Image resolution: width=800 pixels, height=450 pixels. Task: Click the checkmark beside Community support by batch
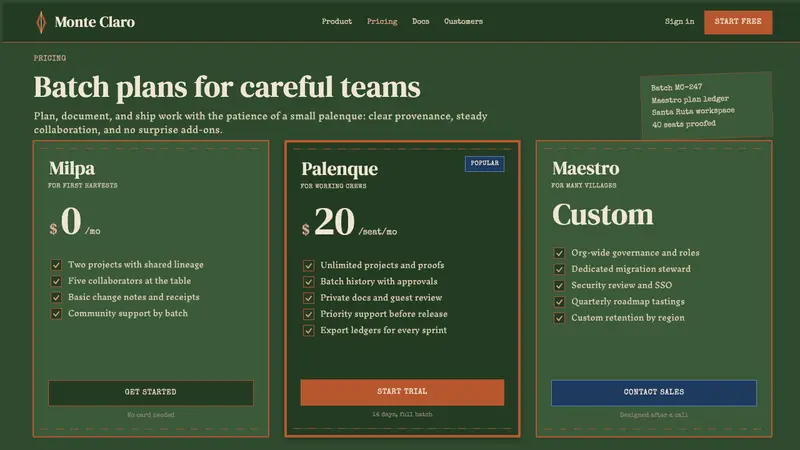pos(56,314)
